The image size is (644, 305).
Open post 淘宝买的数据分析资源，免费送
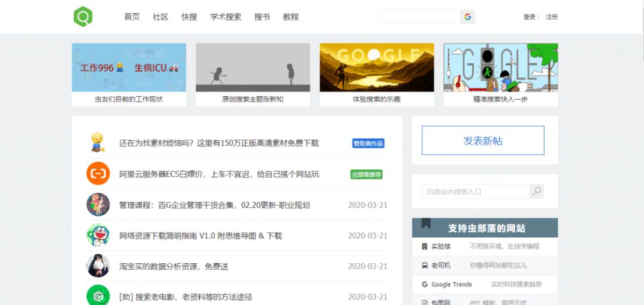[174, 267]
